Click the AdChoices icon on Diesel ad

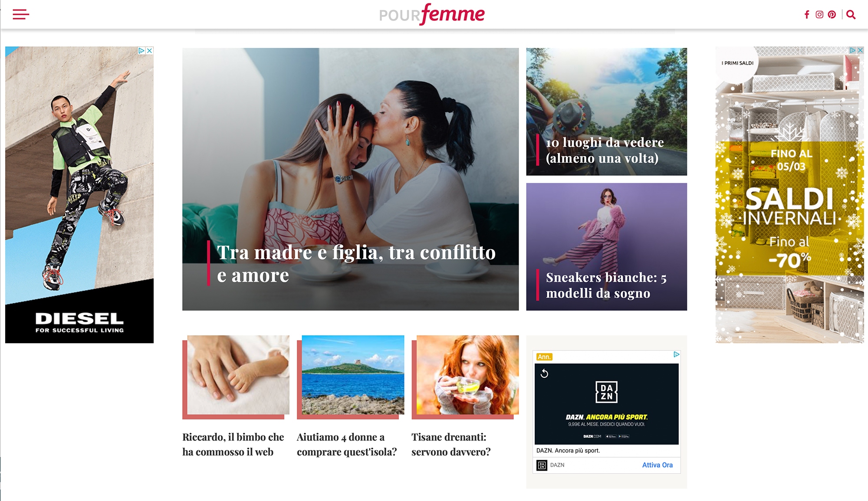click(141, 51)
